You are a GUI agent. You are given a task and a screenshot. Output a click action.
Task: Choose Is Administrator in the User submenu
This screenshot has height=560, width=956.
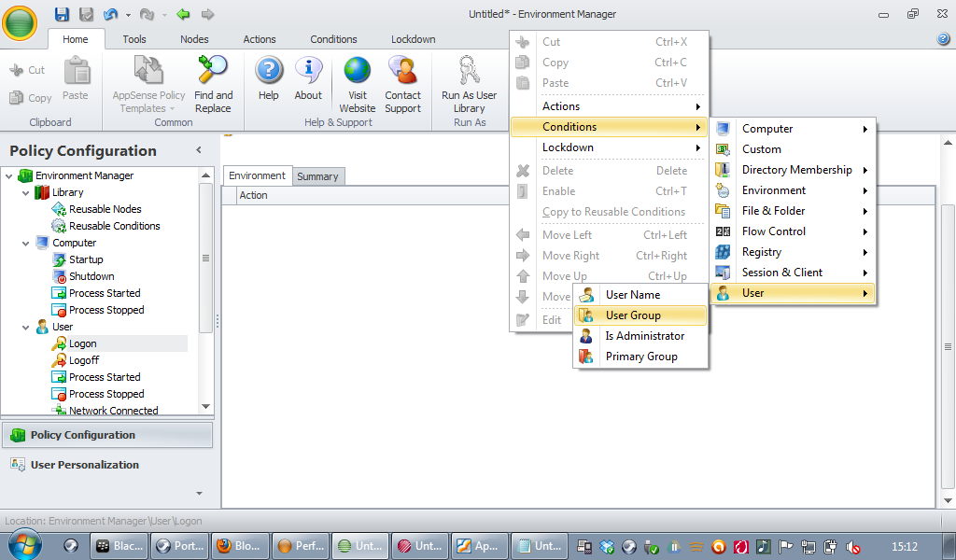[x=644, y=336]
